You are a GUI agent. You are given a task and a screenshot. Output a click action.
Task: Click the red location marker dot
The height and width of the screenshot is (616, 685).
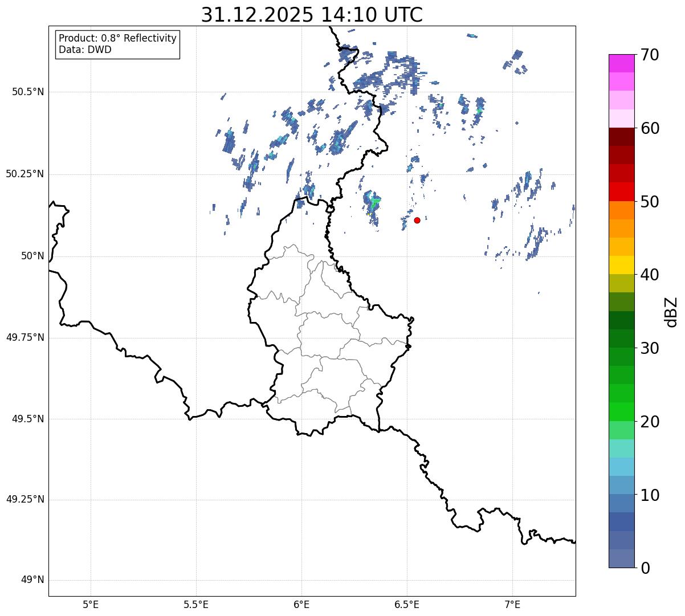tap(417, 220)
